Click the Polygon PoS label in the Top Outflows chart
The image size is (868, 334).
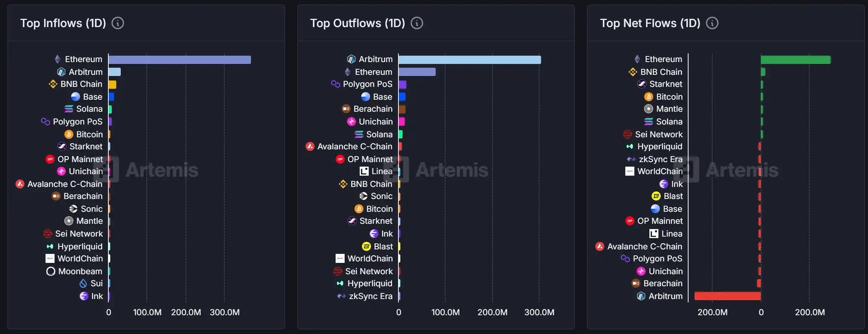pos(368,84)
